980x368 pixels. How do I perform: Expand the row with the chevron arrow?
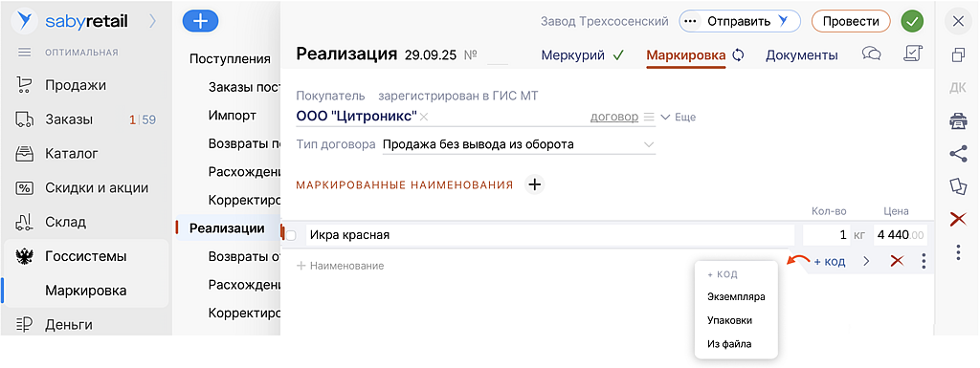click(866, 261)
